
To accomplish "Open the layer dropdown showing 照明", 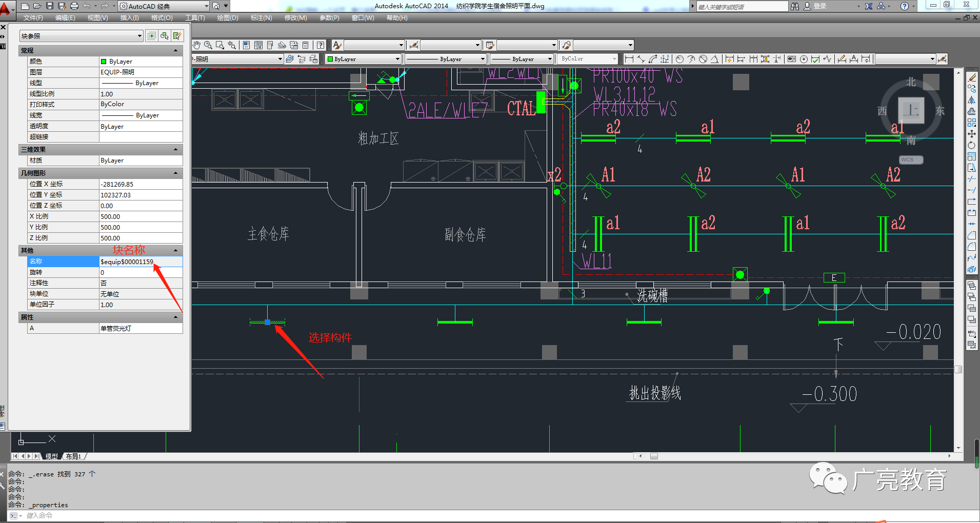I will click(x=237, y=59).
